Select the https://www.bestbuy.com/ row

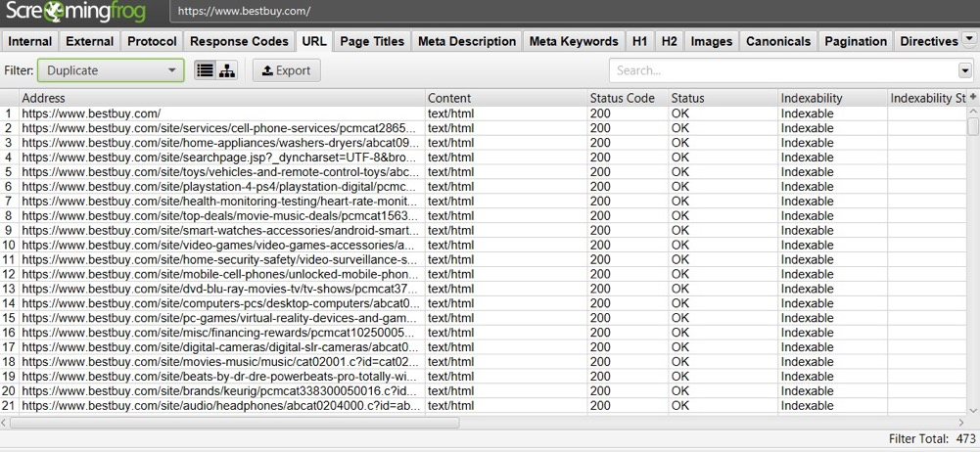221,113
